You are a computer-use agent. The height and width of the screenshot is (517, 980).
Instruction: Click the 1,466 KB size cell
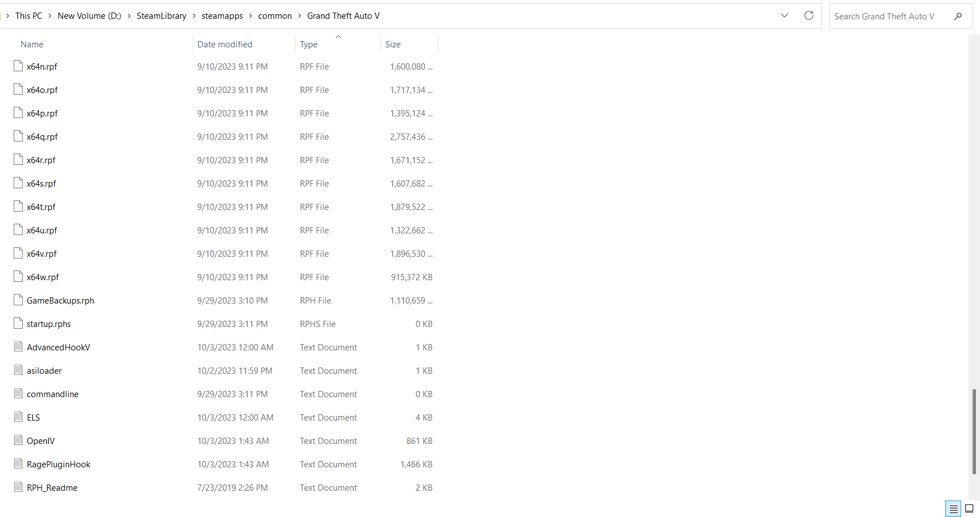click(x=416, y=465)
